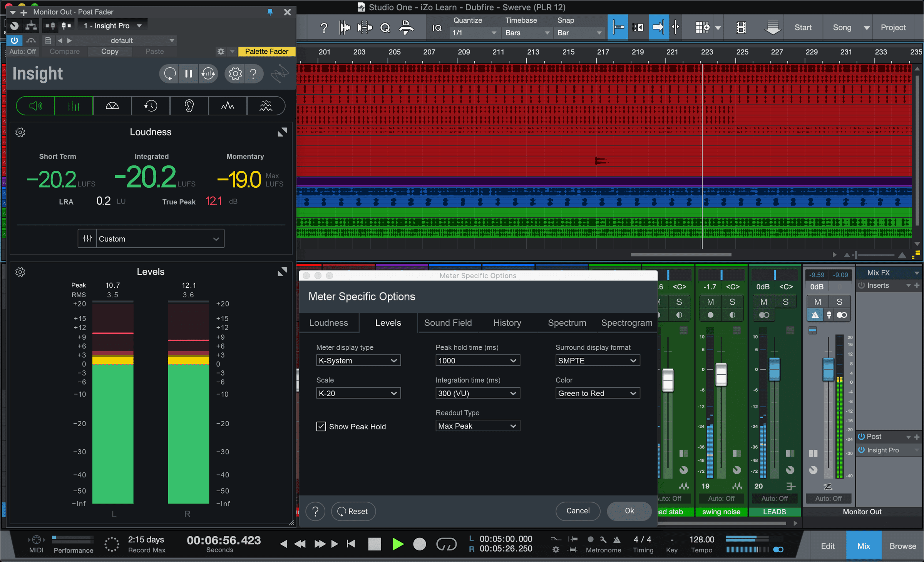
Task: Toggle the Insight plugin power bypass
Action: pyautogui.click(x=14, y=40)
